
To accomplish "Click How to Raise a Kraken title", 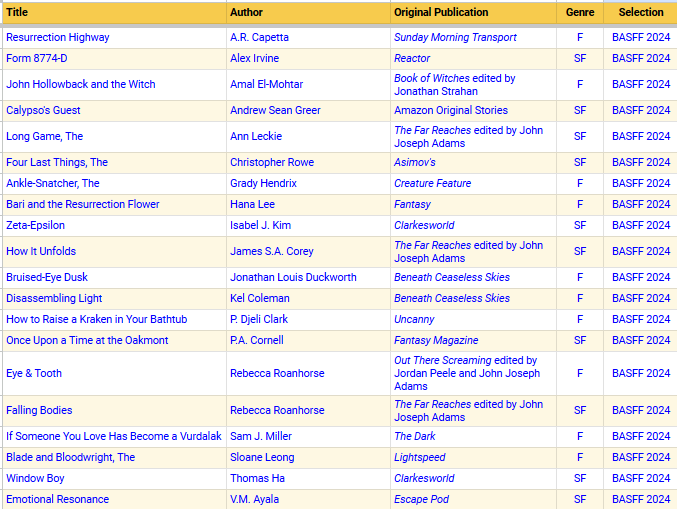I will [x=97, y=319].
